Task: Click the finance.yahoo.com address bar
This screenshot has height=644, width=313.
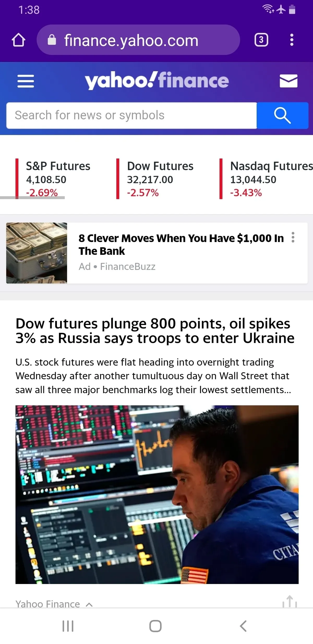Action: point(138,40)
